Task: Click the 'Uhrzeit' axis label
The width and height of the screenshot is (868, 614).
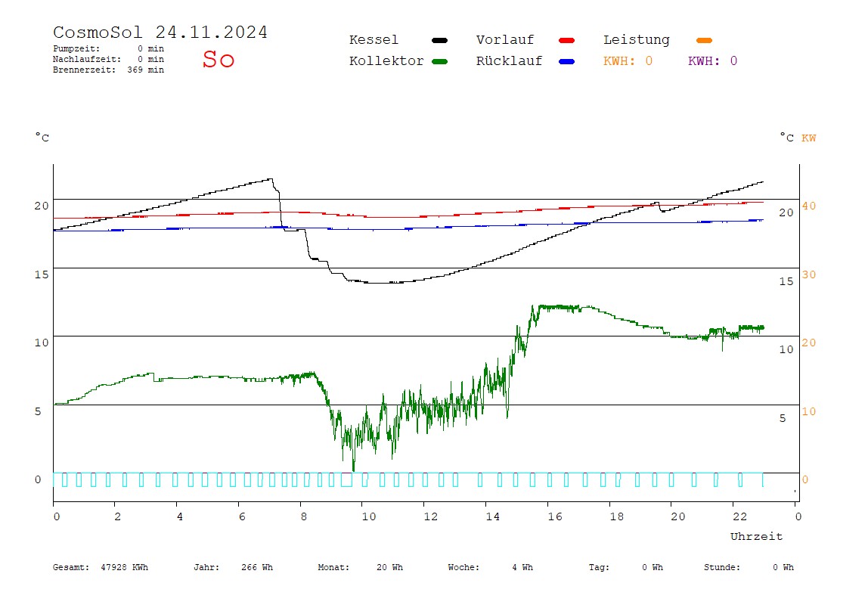Action: coord(756,536)
